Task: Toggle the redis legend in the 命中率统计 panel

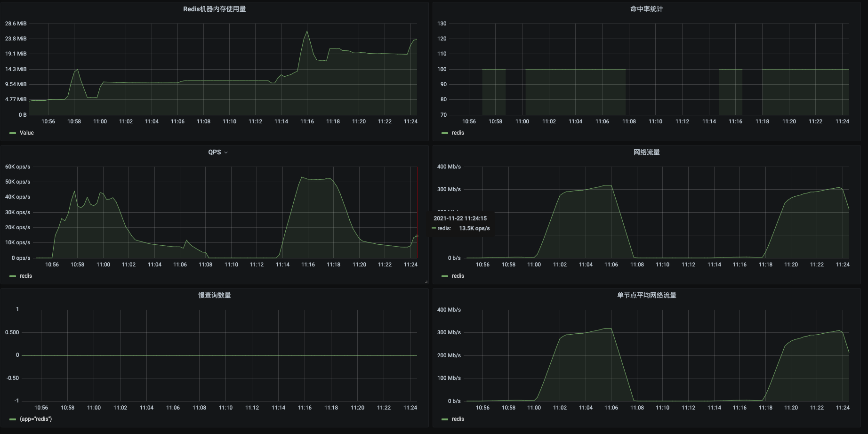Action: click(x=458, y=133)
